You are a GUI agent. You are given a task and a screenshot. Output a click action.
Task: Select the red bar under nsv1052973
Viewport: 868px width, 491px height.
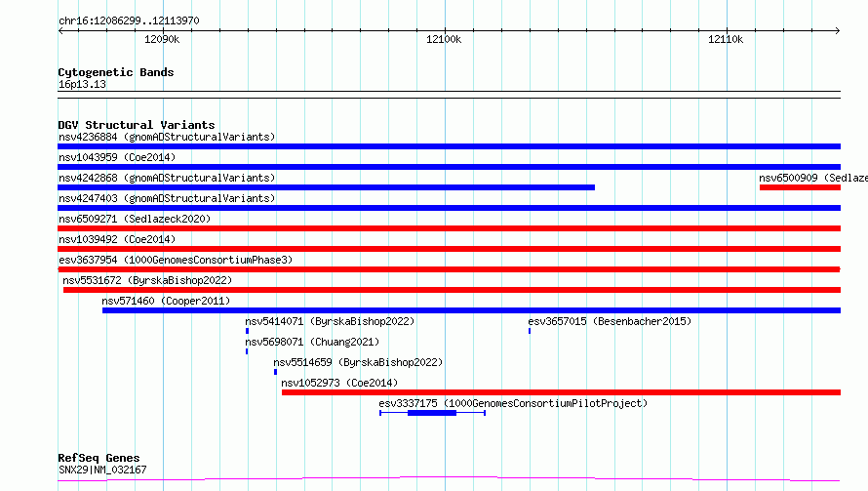(x=562, y=392)
